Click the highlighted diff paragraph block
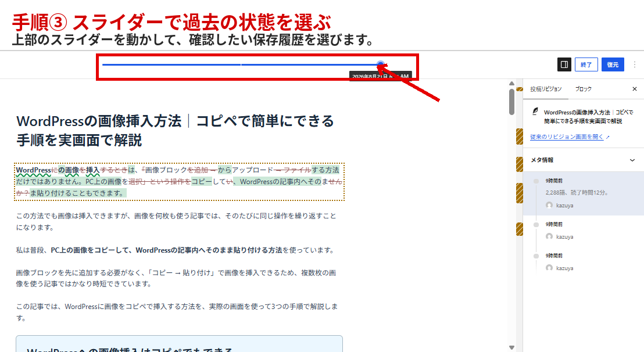This screenshot has width=644, height=352. point(179,182)
